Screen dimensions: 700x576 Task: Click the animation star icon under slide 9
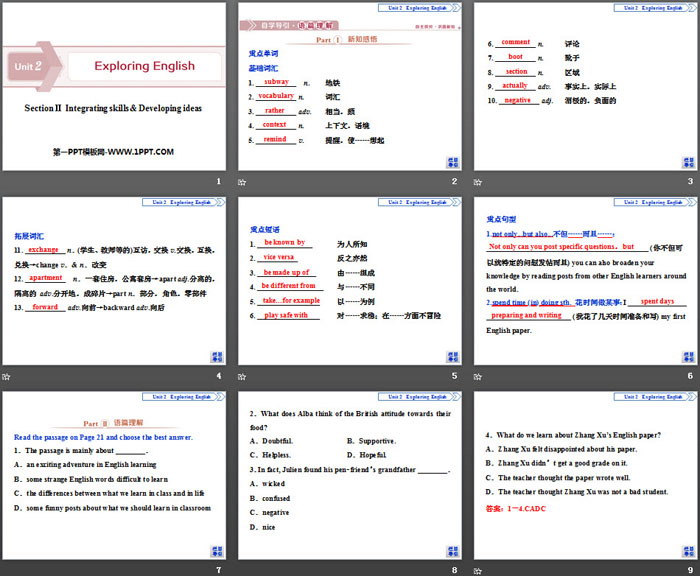[478, 571]
